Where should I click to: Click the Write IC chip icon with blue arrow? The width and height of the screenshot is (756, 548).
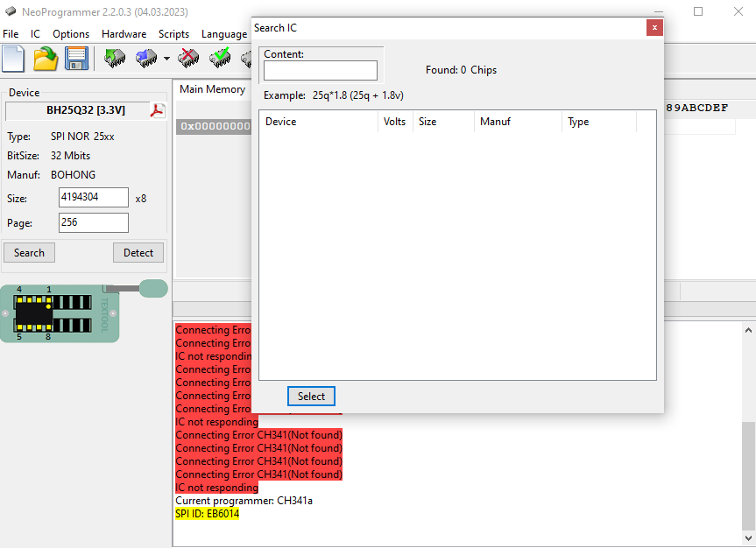click(x=146, y=58)
